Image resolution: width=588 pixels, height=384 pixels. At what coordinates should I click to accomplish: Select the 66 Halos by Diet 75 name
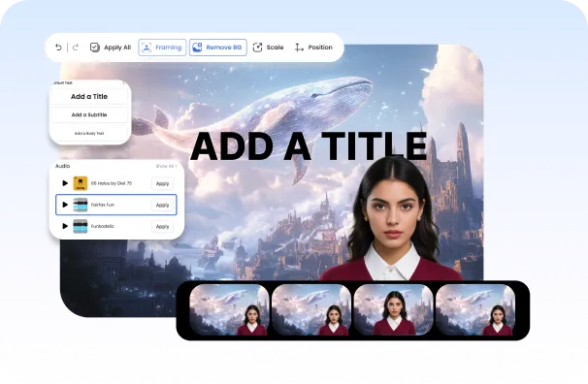112,183
